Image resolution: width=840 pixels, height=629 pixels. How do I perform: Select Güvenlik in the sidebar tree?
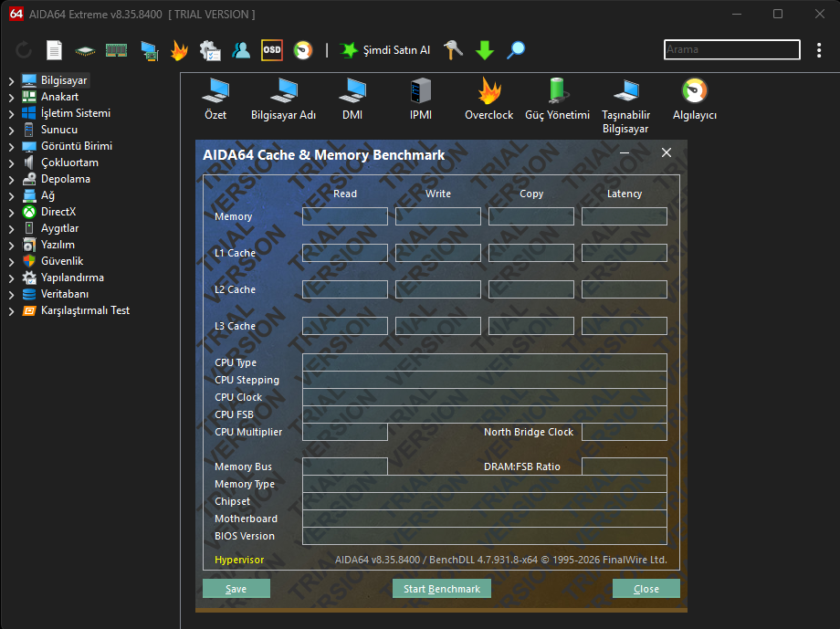coord(62,261)
